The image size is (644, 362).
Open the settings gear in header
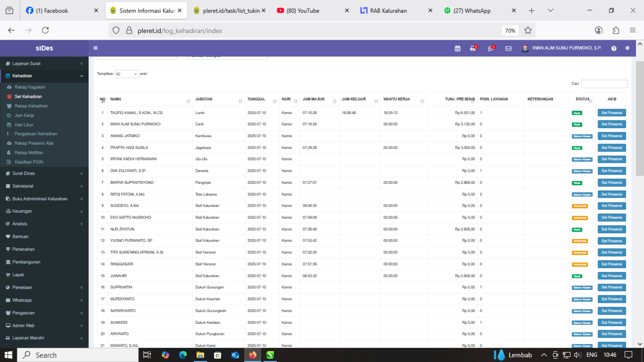tap(627, 48)
